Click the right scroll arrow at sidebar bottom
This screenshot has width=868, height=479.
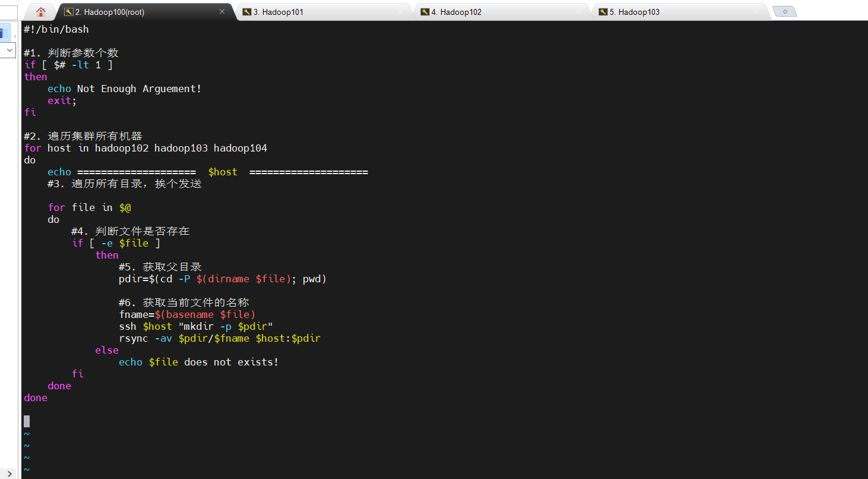9,473
